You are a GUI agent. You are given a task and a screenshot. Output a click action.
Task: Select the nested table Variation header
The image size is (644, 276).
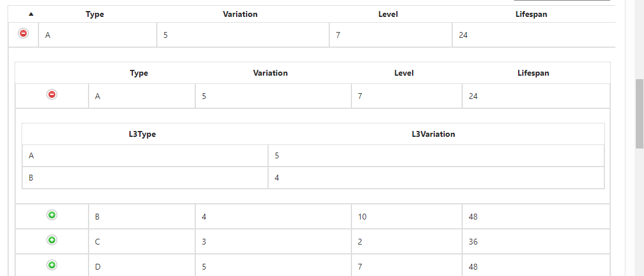(270, 73)
